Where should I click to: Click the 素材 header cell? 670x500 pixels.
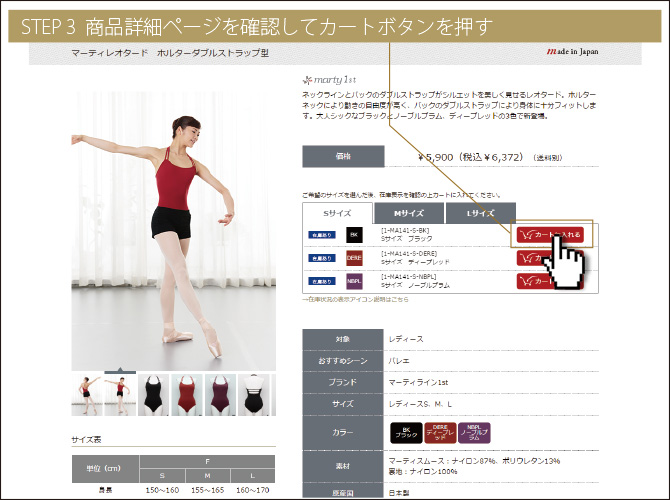[343, 466]
